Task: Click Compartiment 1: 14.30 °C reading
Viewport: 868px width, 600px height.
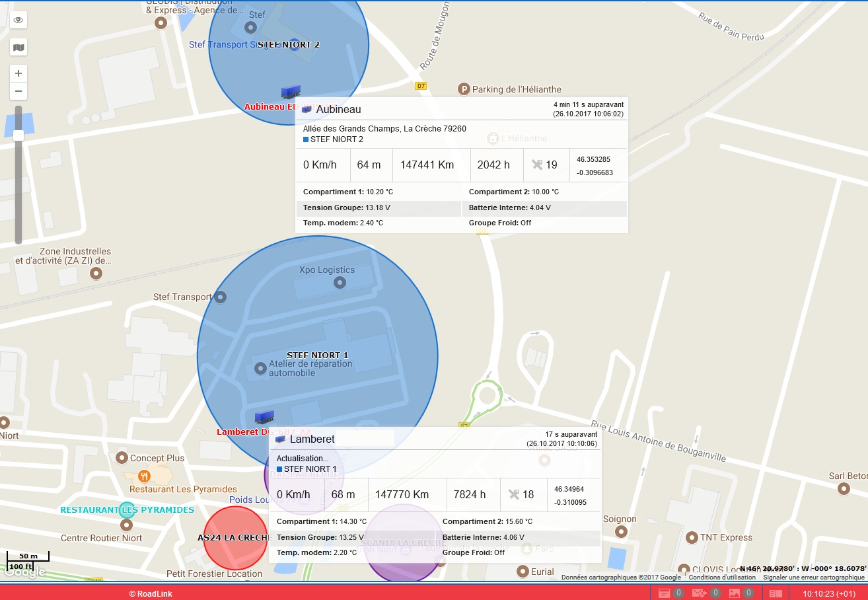Action: click(322, 522)
